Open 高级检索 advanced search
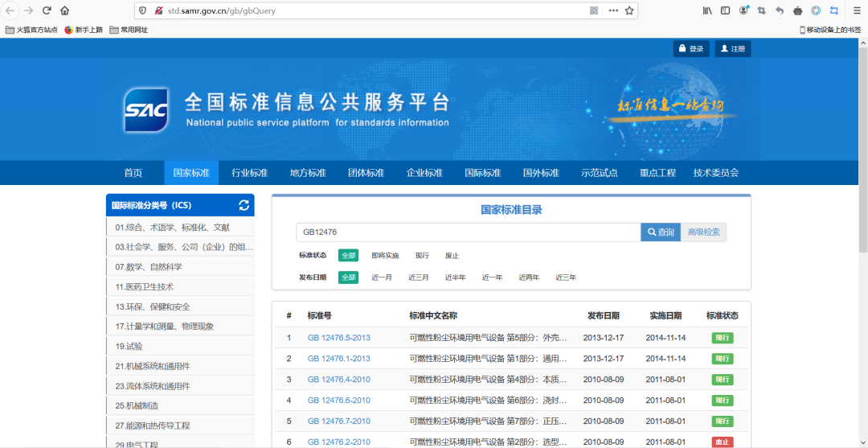 [703, 232]
